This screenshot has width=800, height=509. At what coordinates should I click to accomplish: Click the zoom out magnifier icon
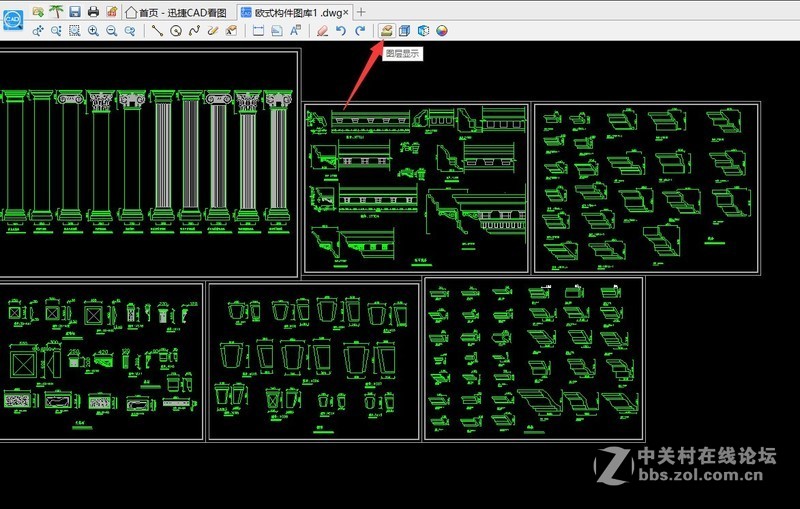(x=112, y=31)
